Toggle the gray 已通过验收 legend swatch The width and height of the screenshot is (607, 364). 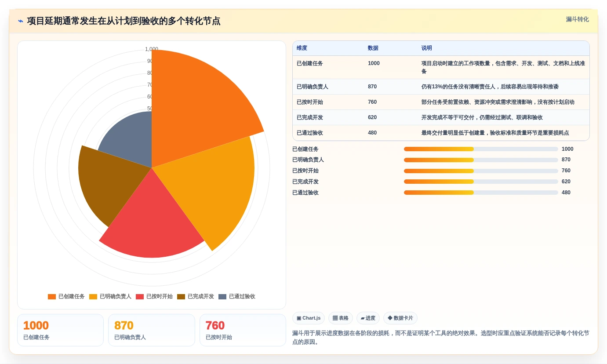(222, 297)
